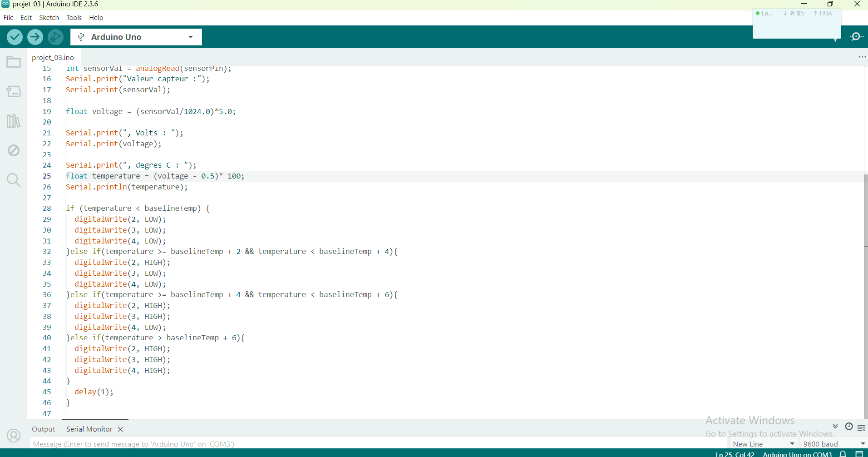
Task: Open the Sketchbook sidebar panel
Action: point(14,62)
